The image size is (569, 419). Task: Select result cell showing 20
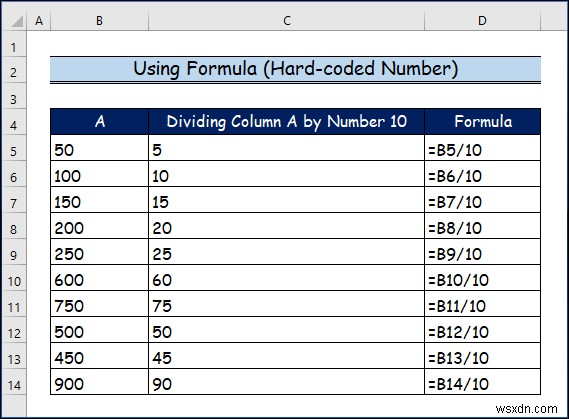[x=286, y=226]
